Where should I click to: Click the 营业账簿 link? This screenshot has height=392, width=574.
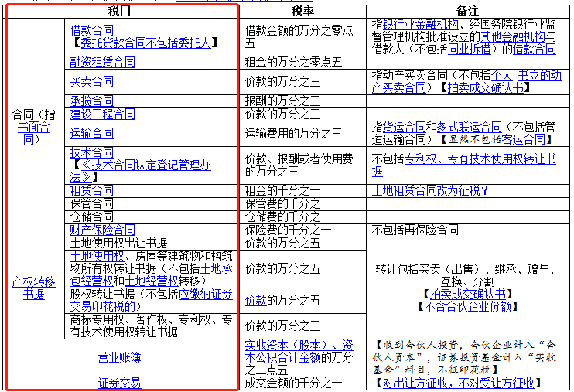[x=119, y=357]
